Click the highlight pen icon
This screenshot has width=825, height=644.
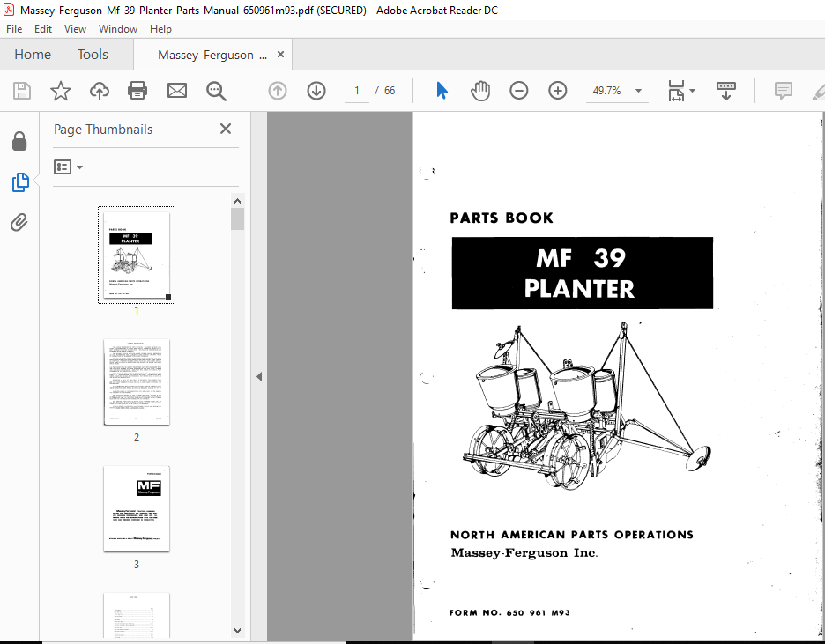819,92
